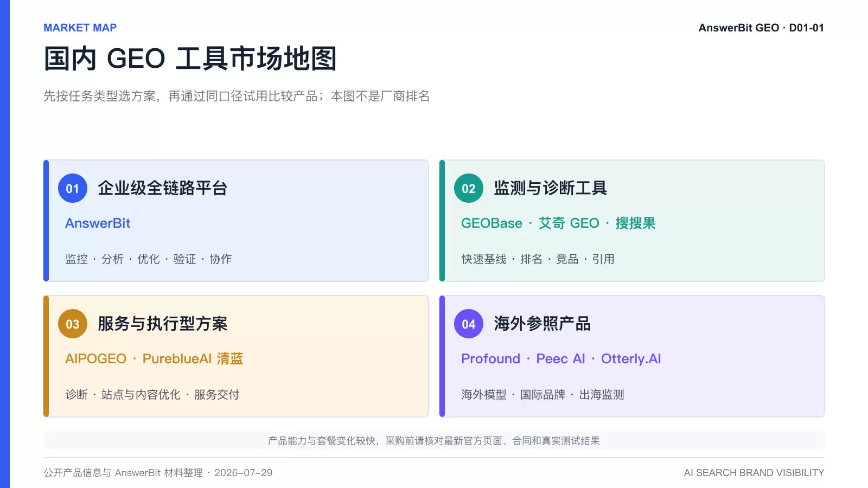The height and width of the screenshot is (488, 868).
Task: Select the subtitle starting "先按任务类型选方案"
Action: (x=237, y=96)
